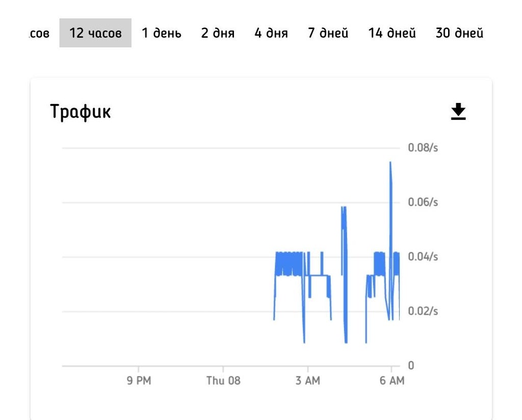Choose the 2 дня time range
Image resolution: width=522 pixels, height=420 pixels.
click(x=218, y=33)
